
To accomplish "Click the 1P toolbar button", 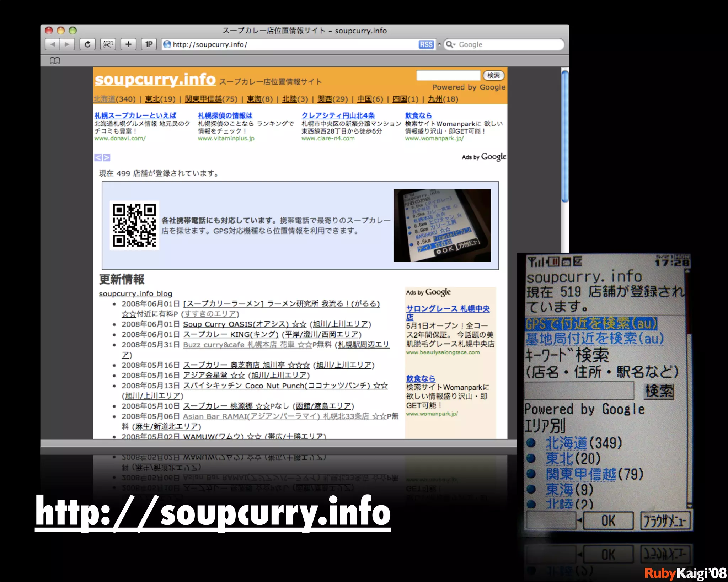I will (x=149, y=44).
